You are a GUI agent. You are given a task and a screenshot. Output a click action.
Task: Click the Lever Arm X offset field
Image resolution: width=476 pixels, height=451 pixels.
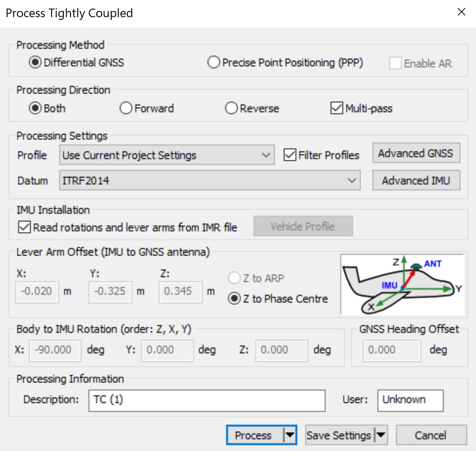[37, 292]
